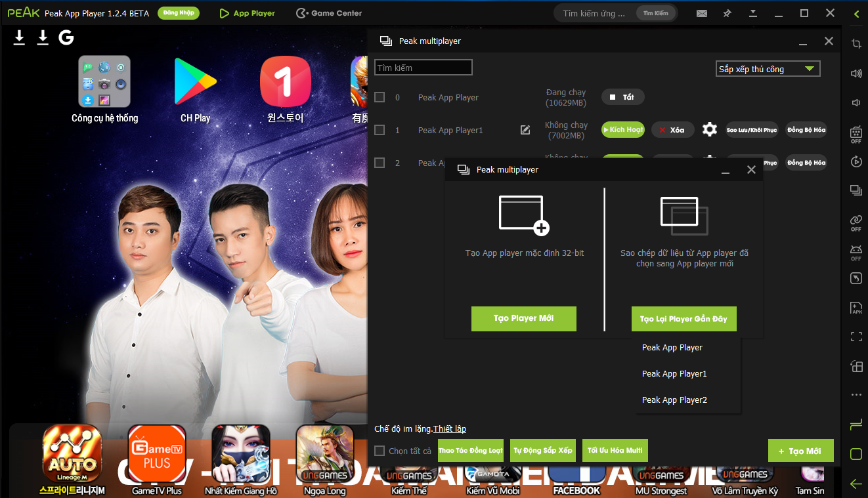Open the screenshot crop tool in sidebar

pos(856,43)
